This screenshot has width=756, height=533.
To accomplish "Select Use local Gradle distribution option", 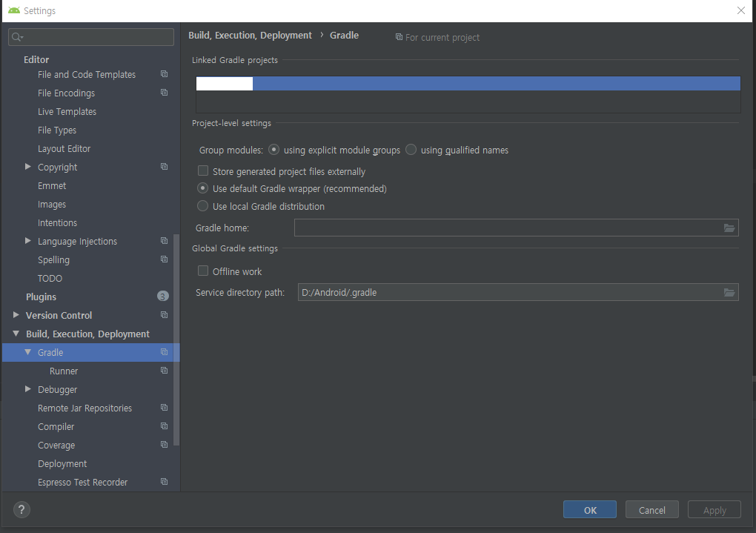I will click(203, 206).
